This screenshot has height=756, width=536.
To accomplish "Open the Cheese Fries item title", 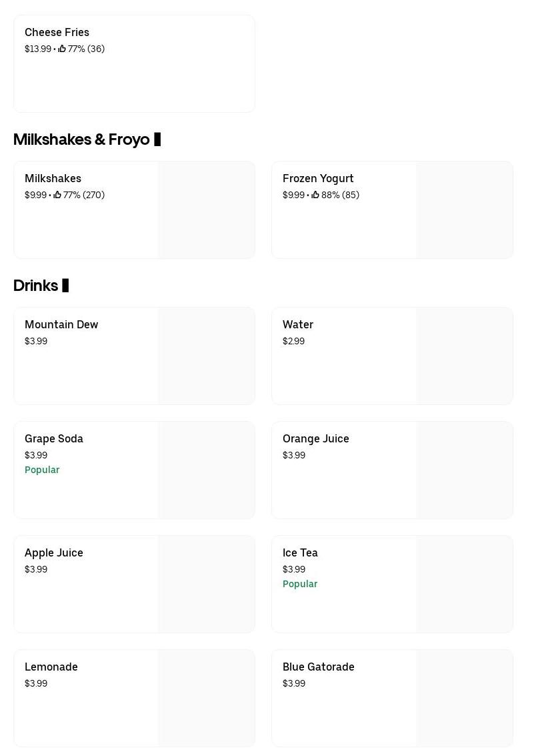I will click(x=57, y=32).
